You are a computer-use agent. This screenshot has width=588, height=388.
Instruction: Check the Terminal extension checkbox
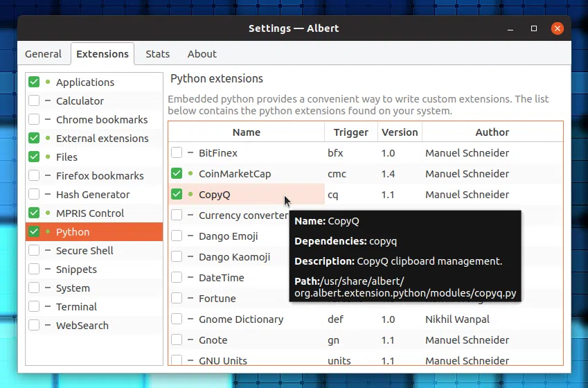tap(34, 306)
